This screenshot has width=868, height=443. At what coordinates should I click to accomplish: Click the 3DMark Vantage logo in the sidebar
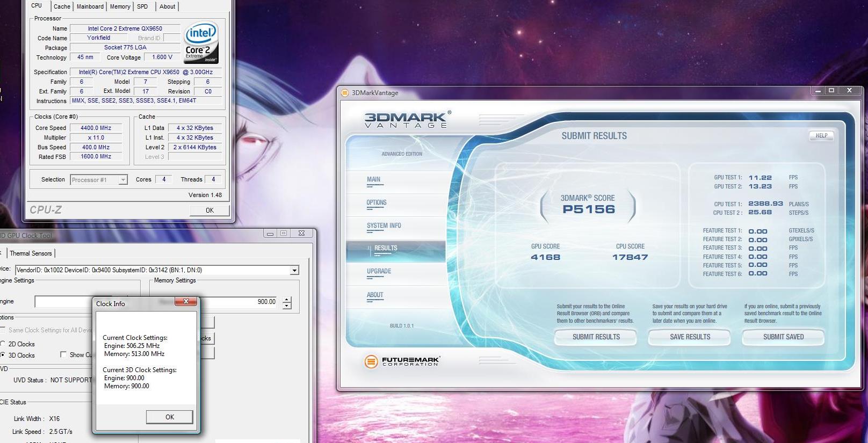tap(407, 119)
